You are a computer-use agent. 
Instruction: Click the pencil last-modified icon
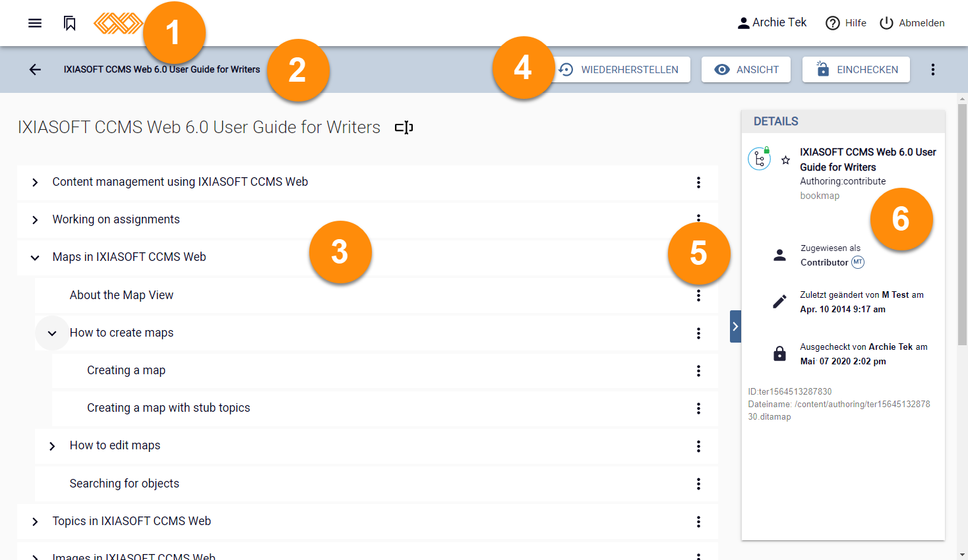tap(779, 302)
